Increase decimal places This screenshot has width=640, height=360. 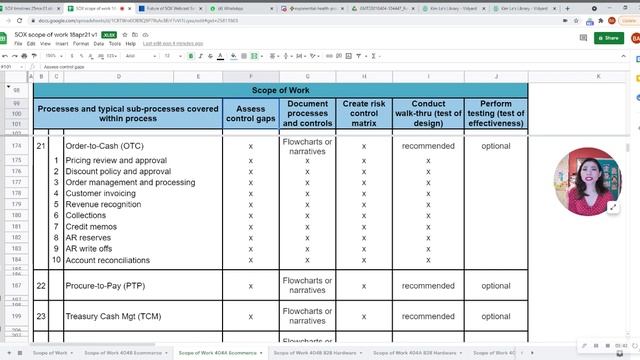(x=101, y=56)
